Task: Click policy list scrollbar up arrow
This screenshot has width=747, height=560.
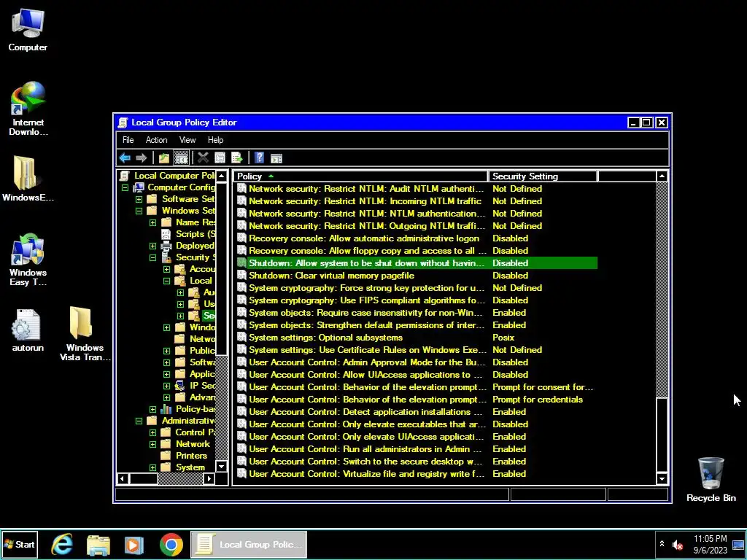Action: (662, 176)
